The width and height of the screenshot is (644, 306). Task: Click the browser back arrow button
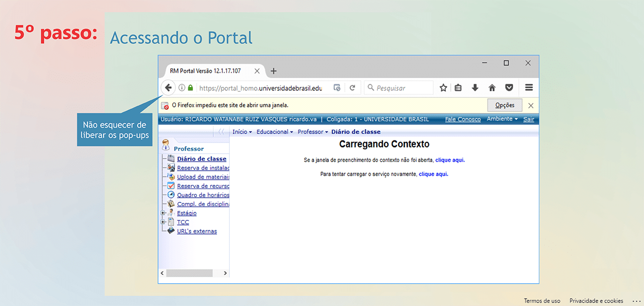[x=168, y=87]
